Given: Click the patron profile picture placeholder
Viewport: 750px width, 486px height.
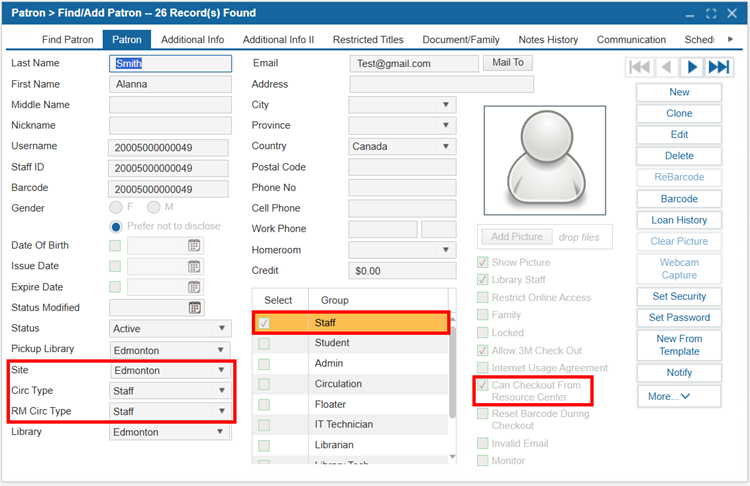Looking at the screenshot, I should (544, 159).
